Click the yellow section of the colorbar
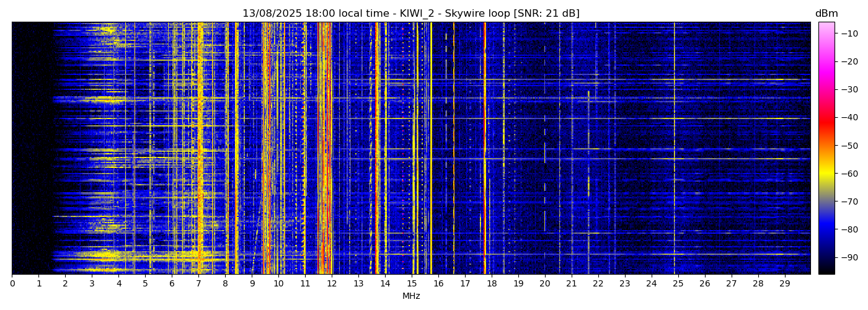868x310 pixels. click(826, 174)
